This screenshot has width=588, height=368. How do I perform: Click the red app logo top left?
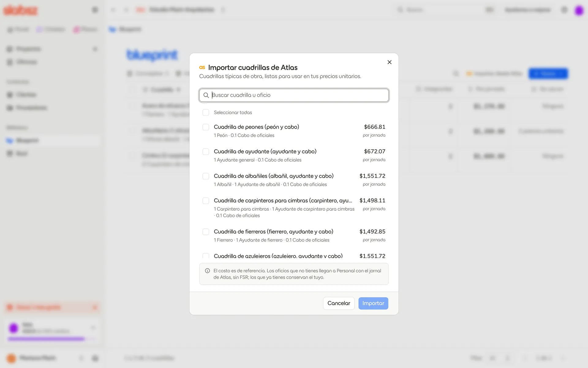pos(20,10)
